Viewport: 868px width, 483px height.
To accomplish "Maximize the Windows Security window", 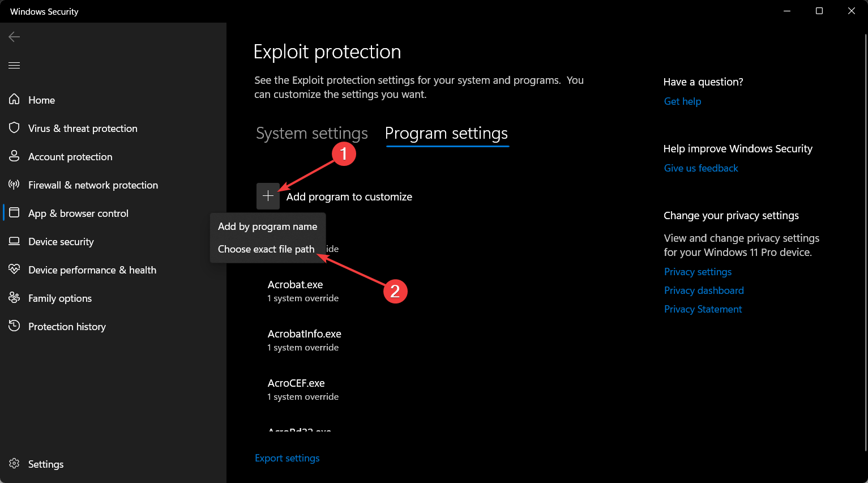I will click(x=819, y=11).
